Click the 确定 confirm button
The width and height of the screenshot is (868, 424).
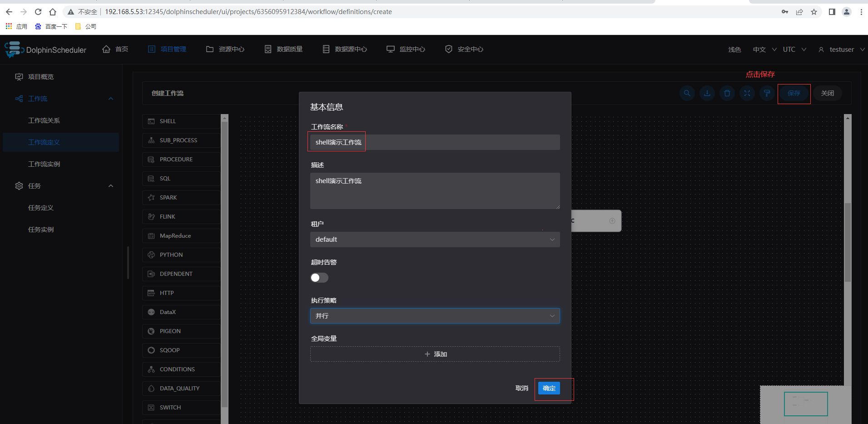pyautogui.click(x=549, y=388)
